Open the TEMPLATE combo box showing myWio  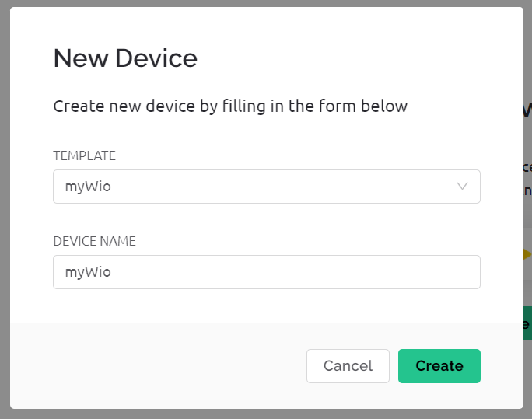point(267,187)
